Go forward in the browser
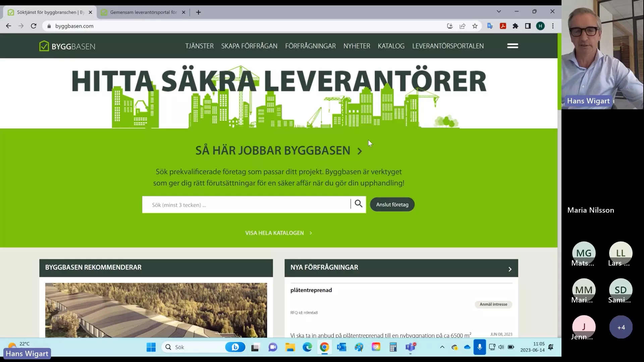 (x=21, y=26)
